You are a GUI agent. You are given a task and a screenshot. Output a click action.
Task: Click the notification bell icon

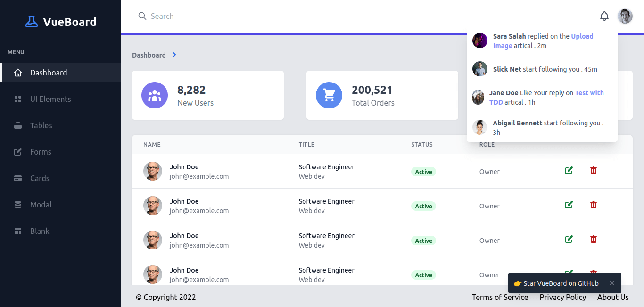(x=604, y=16)
